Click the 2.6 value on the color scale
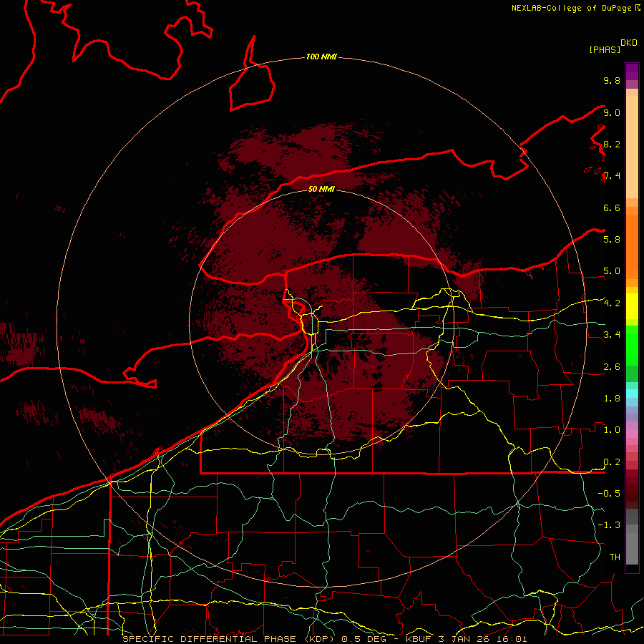The image size is (644, 644). tap(612, 367)
